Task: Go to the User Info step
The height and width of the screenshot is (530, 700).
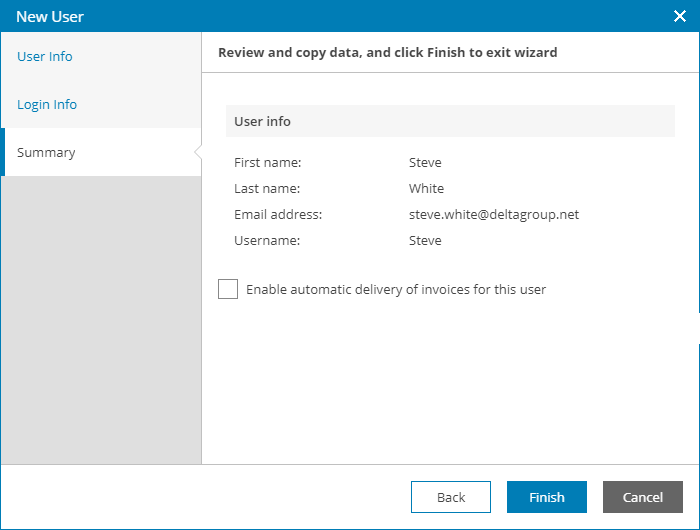Action: coord(45,57)
